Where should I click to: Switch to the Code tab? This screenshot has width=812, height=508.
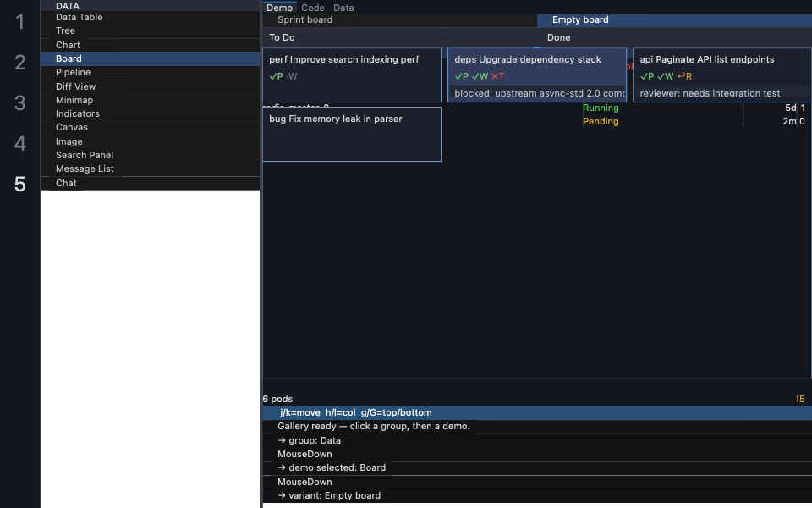[313, 8]
